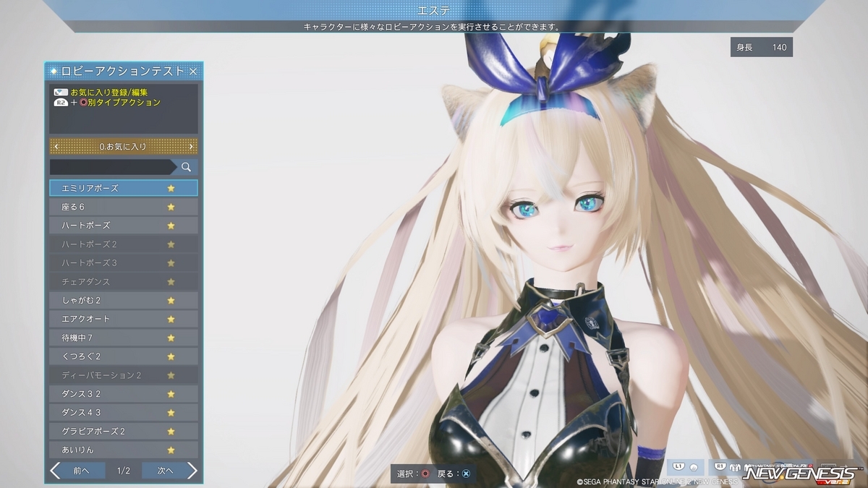Close the ロビーアクションテスト panel
The image size is (868, 488).
coord(193,71)
